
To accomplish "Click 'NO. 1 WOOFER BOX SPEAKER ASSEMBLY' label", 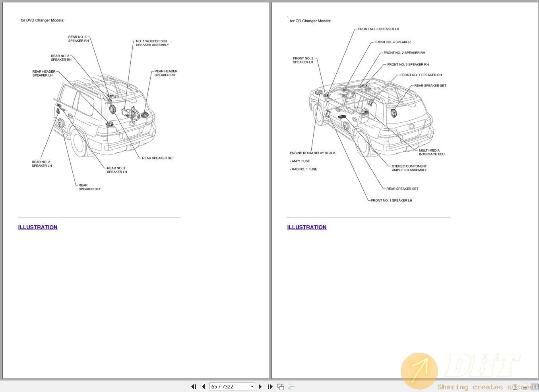I will point(152,43).
